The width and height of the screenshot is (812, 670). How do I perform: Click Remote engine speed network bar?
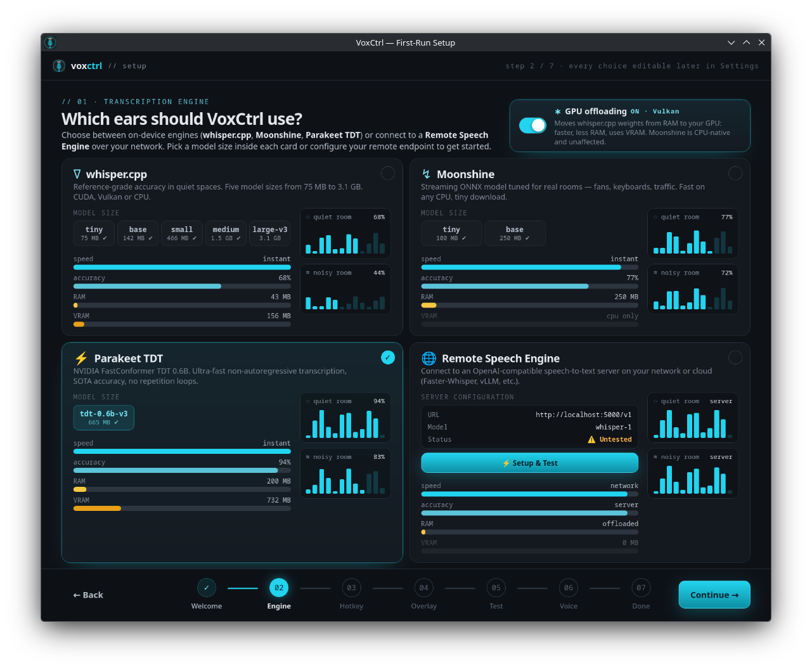click(x=530, y=494)
